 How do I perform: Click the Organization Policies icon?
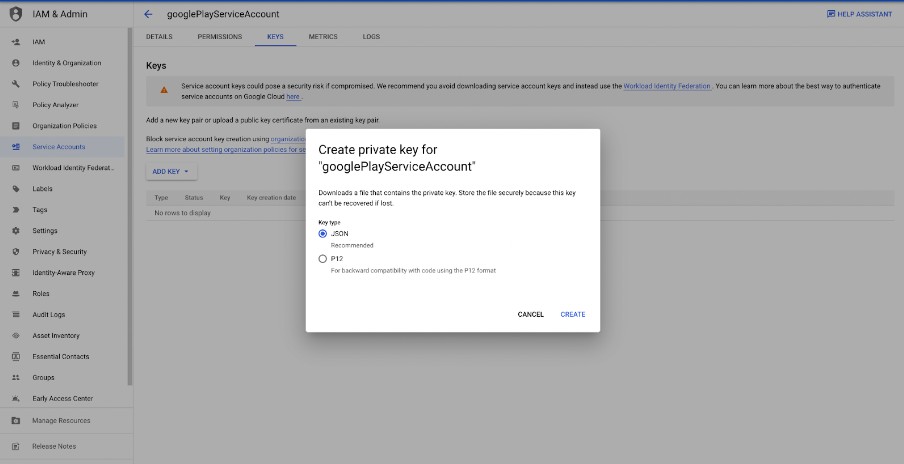[16, 126]
